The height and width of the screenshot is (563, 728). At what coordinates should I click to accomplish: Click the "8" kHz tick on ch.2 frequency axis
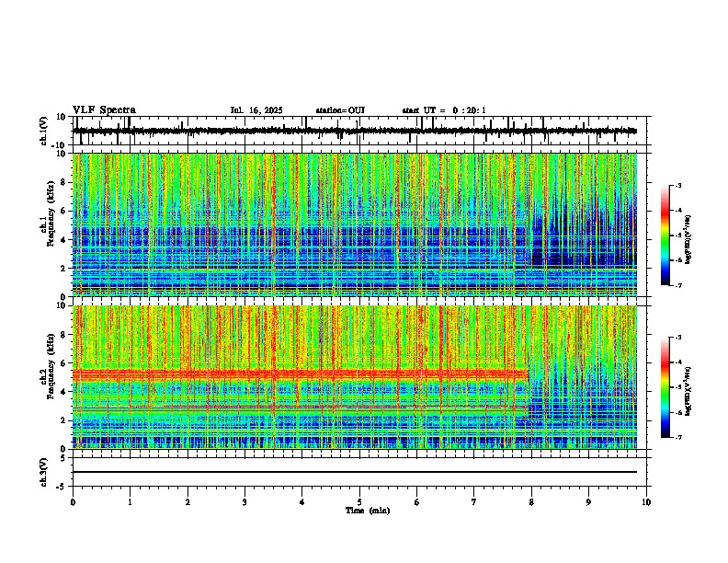pos(64,335)
